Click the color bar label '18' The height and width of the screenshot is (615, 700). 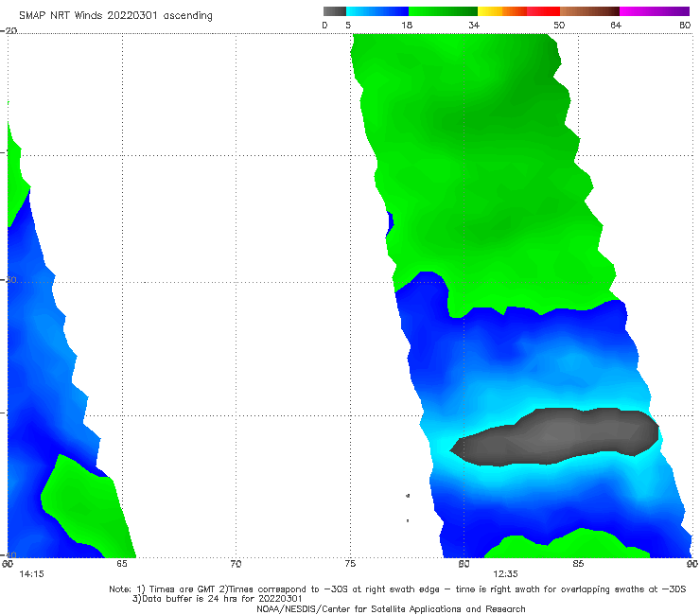(407, 25)
